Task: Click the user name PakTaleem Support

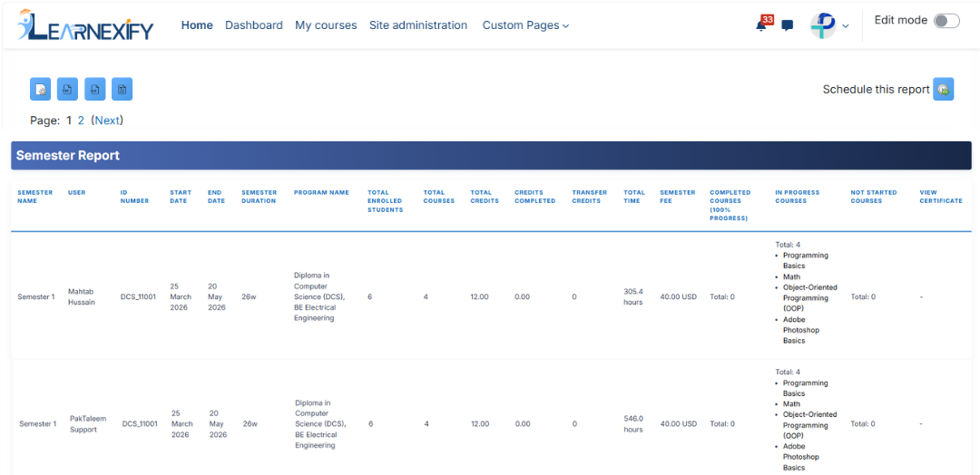Action: tap(88, 424)
